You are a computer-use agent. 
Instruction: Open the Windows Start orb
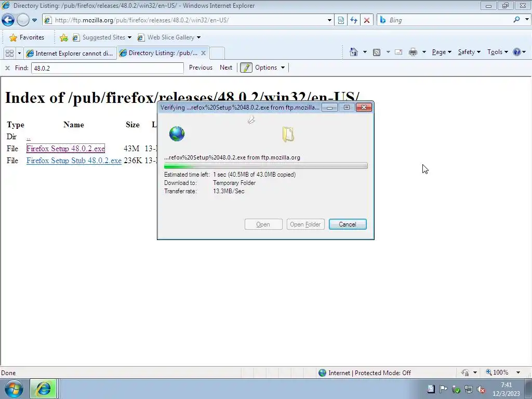(x=14, y=389)
